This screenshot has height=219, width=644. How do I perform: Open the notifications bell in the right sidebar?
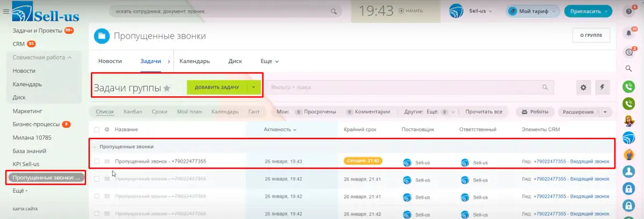pyautogui.click(x=629, y=33)
